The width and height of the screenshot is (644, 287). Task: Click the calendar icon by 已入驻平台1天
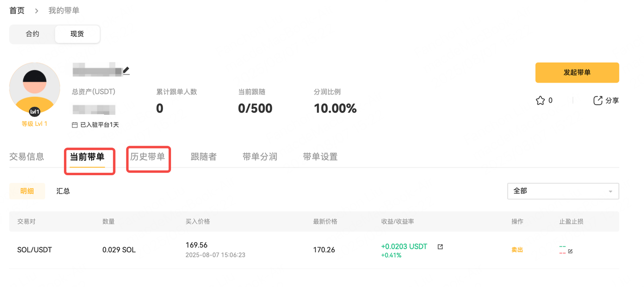(75, 125)
